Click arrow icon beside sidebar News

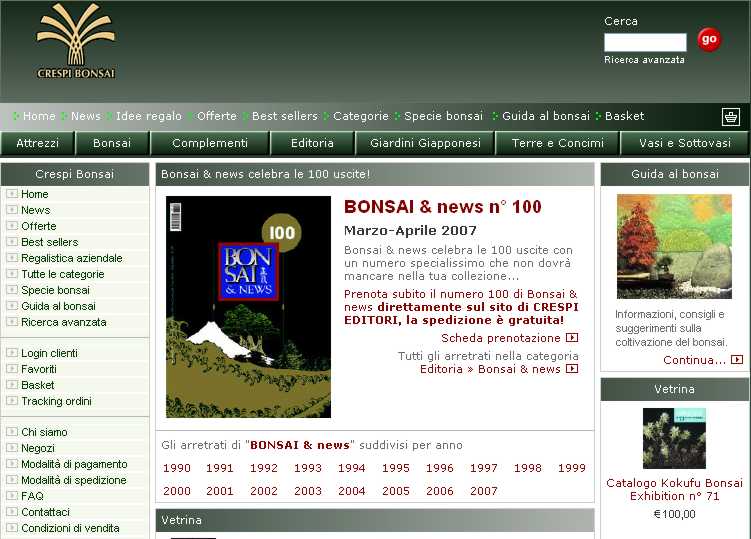coord(12,209)
